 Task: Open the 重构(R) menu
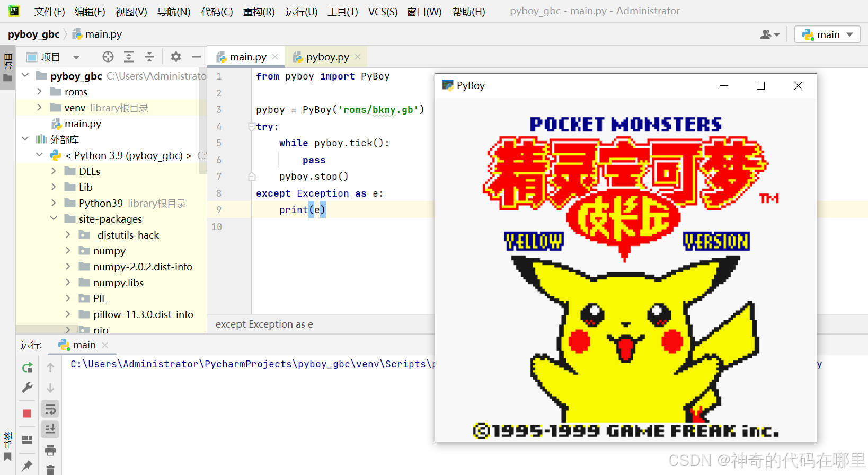259,12
